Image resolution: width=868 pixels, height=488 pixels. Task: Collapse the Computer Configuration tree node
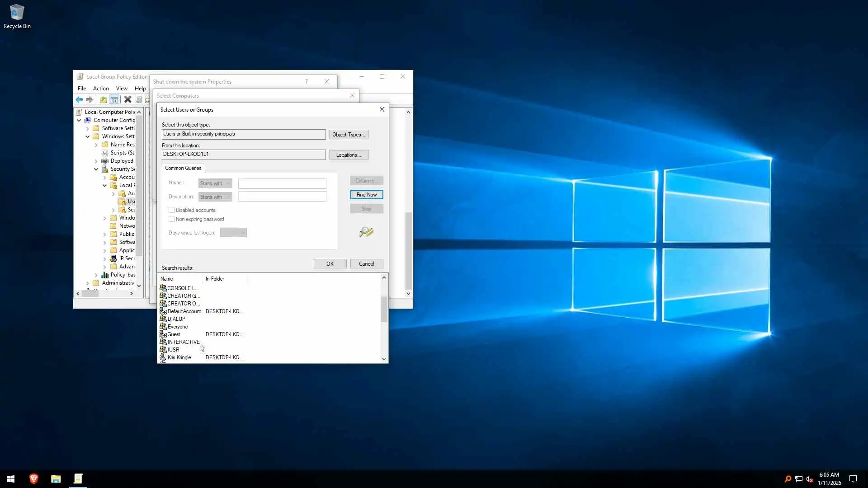coord(79,120)
